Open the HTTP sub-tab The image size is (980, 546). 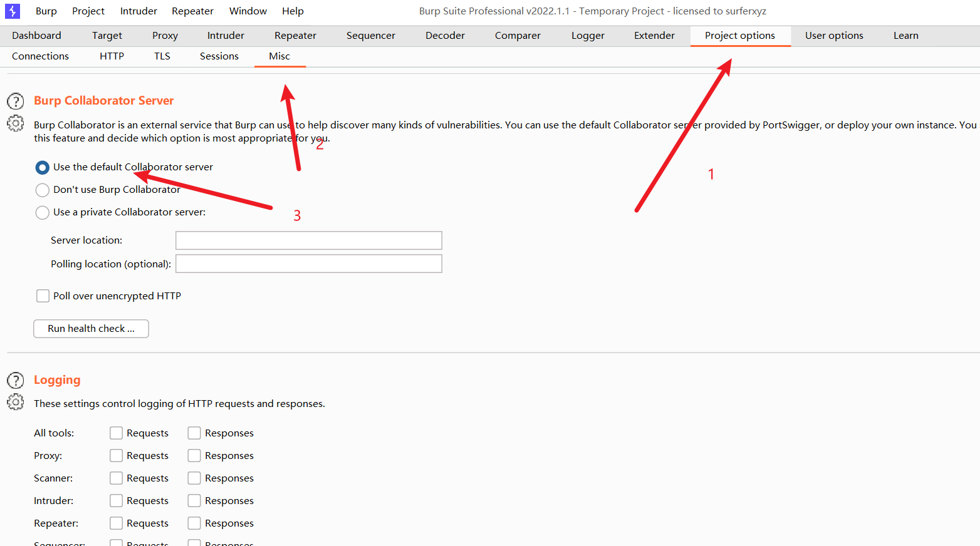click(x=112, y=56)
